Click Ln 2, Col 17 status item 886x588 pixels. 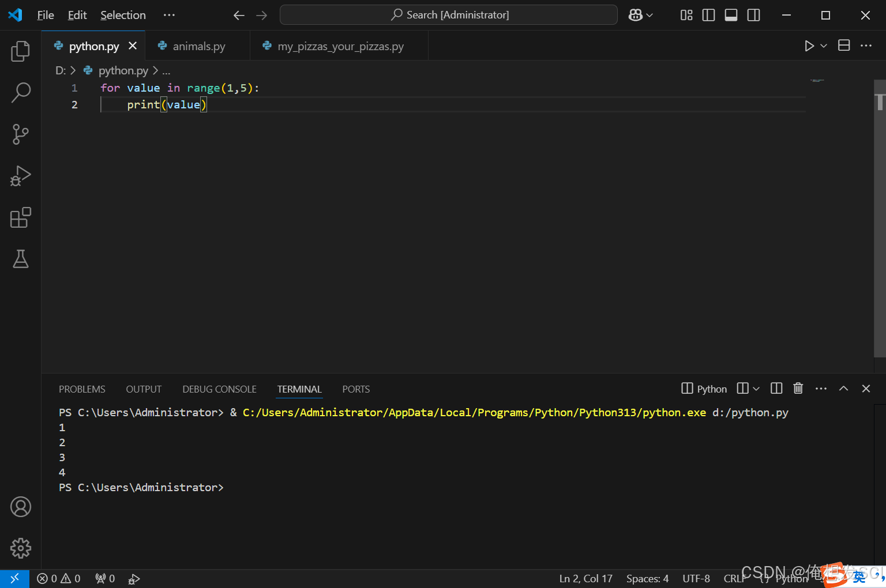(585, 578)
